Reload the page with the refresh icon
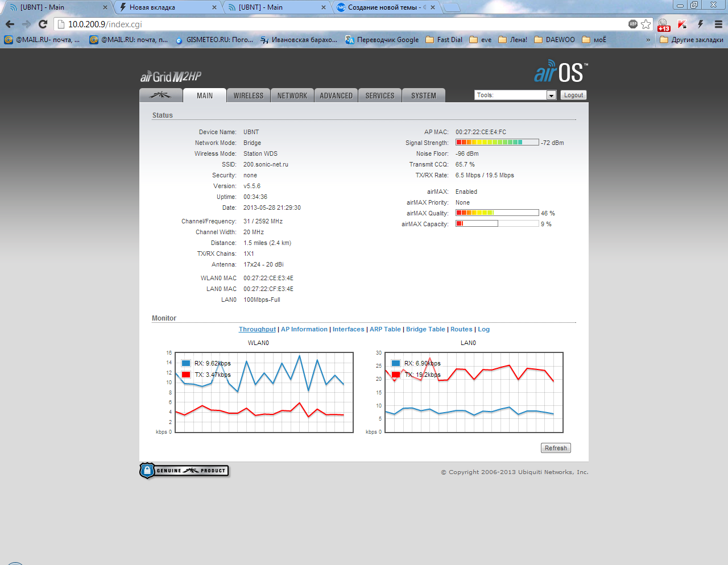The image size is (728, 565). click(x=43, y=24)
